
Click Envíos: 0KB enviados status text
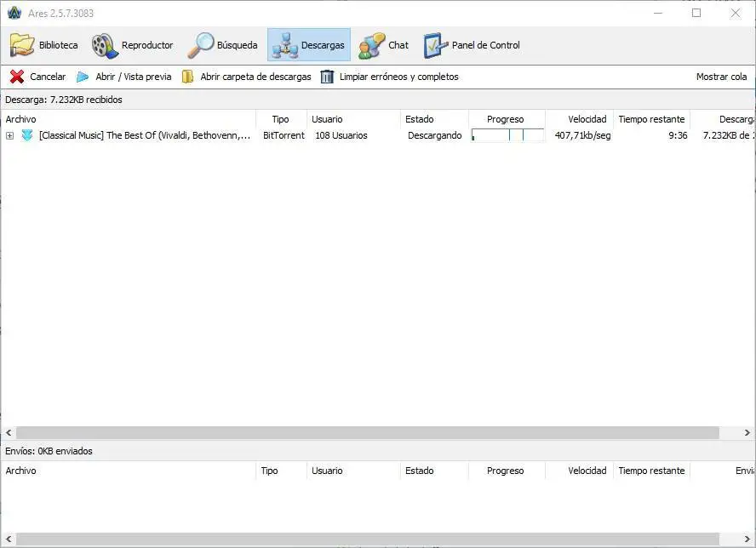pos(49,451)
